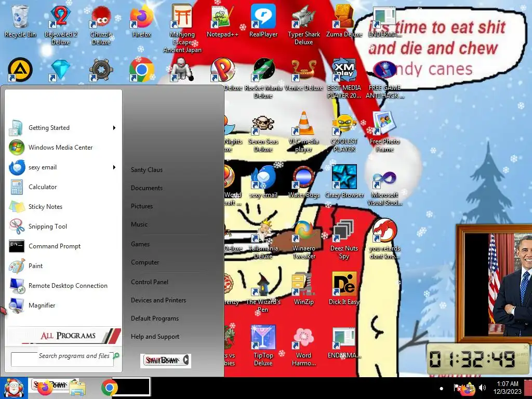
Task: Open Devices and Printers link
Action: pyautogui.click(x=158, y=300)
